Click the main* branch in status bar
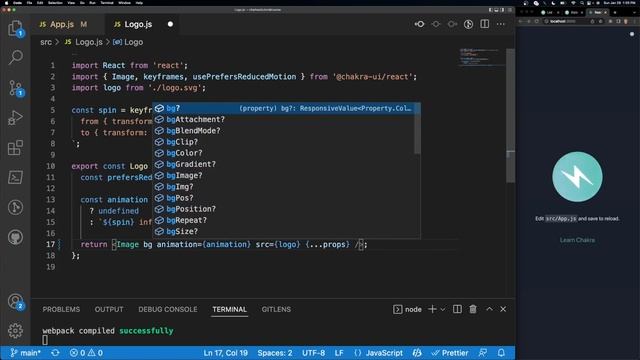The height and width of the screenshot is (360, 640). [x=25, y=353]
